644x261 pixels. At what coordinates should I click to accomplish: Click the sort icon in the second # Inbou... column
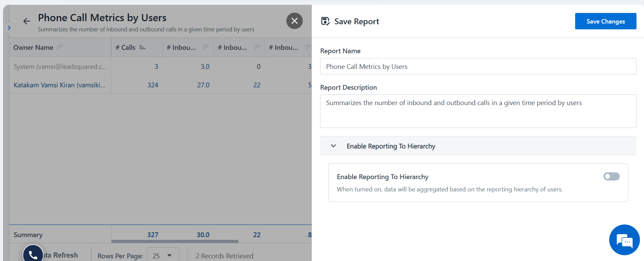pos(257,47)
